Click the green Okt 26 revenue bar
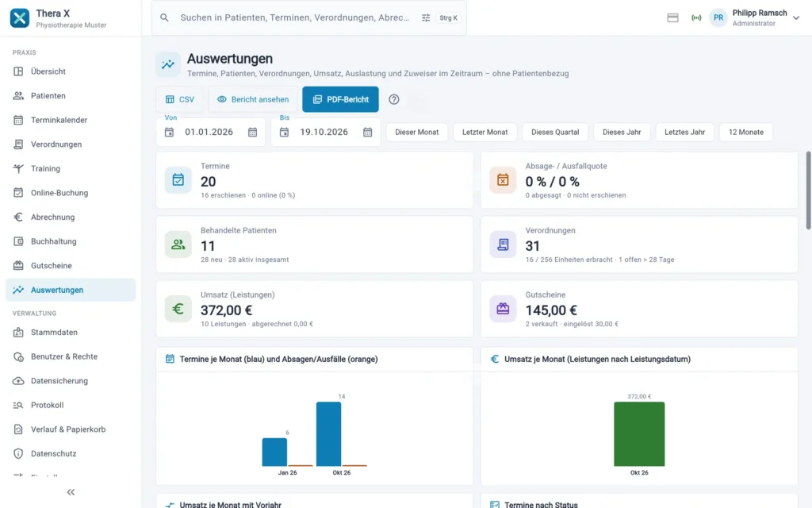The height and width of the screenshot is (508, 812). pyautogui.click(x=639, y=434)
